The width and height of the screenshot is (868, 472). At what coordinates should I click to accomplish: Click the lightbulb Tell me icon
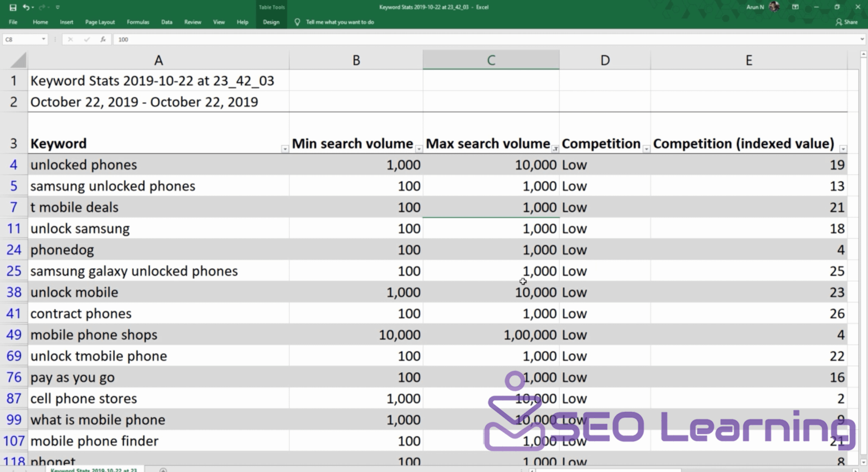click(297, 22)
